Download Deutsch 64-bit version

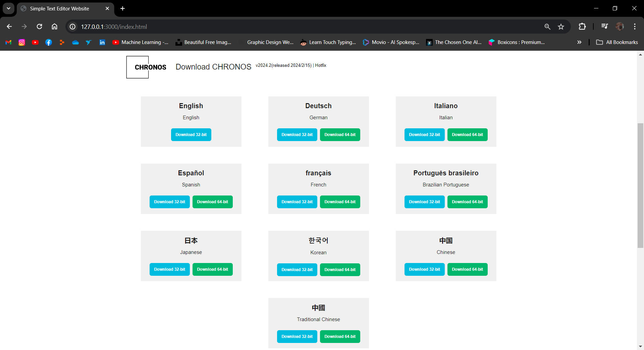point(340,135)
